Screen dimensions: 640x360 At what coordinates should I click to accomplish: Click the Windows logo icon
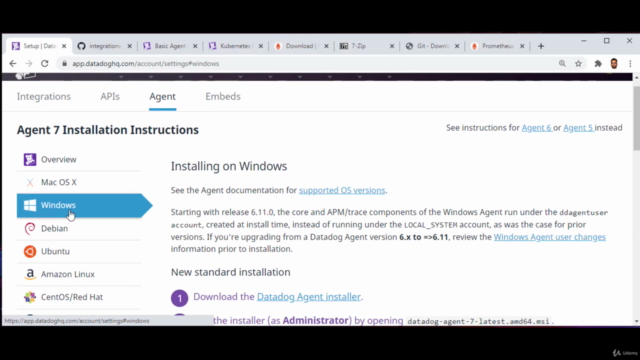[30, 205]
